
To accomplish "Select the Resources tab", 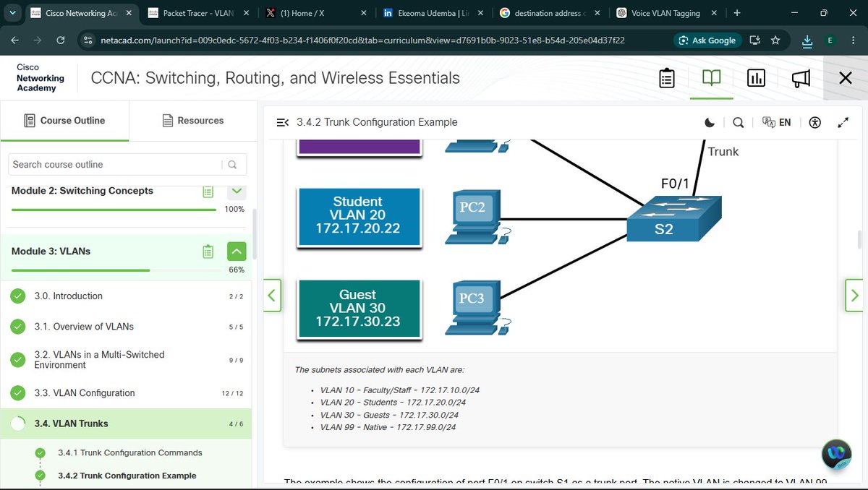I will (192, 121).
